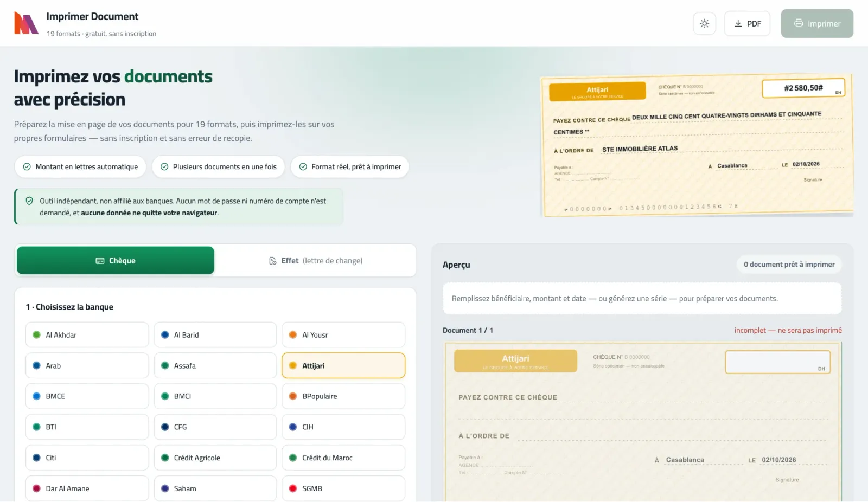
Task: Click the Attijari logo in the cheque preview
Action: coord(515,361)
